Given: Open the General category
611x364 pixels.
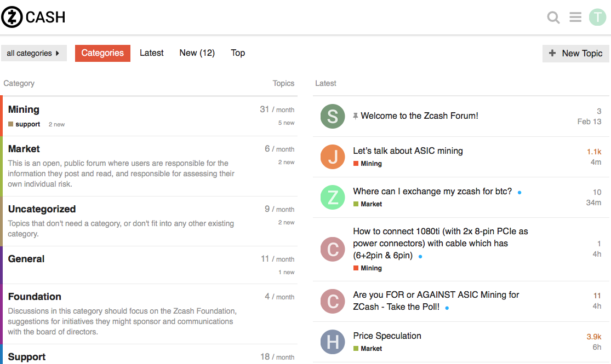Looking at the screenshot, I should point(26,259).
